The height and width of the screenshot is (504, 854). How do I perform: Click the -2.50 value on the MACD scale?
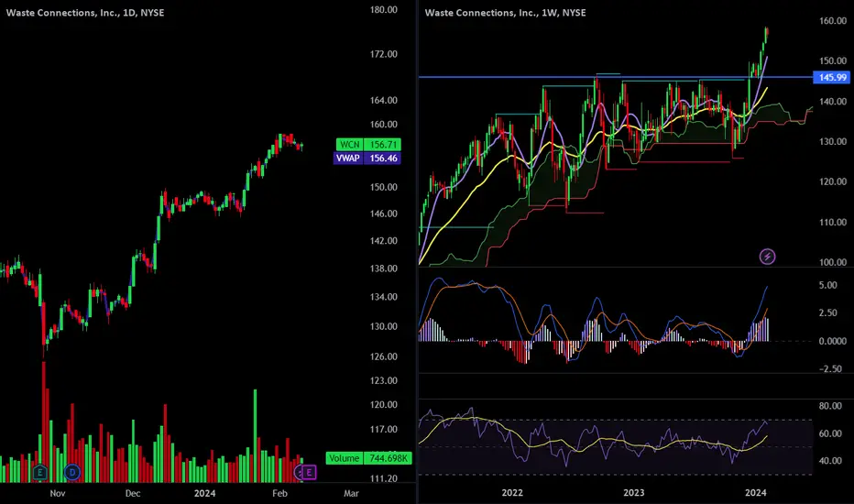click(x=830, y=369)
